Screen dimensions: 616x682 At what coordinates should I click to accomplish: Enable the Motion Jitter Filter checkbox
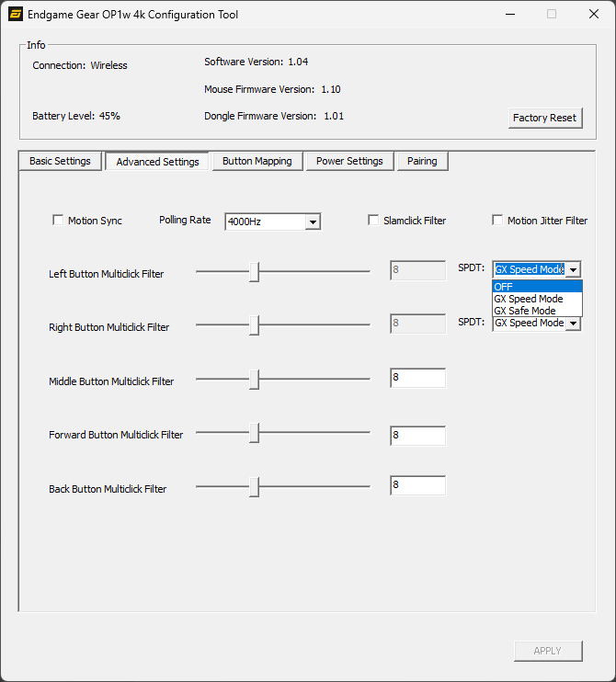tap(497, 220)
